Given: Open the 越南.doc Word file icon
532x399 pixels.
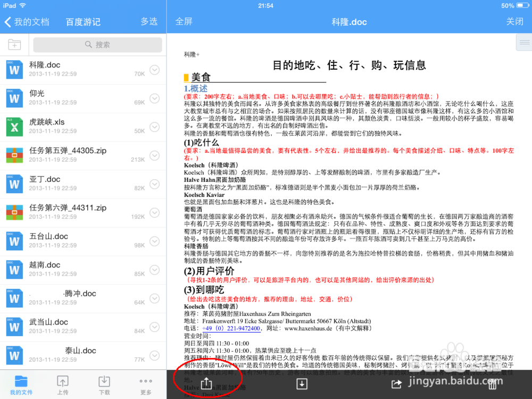Looking at the screenshot, I should (x=14, y=270).
